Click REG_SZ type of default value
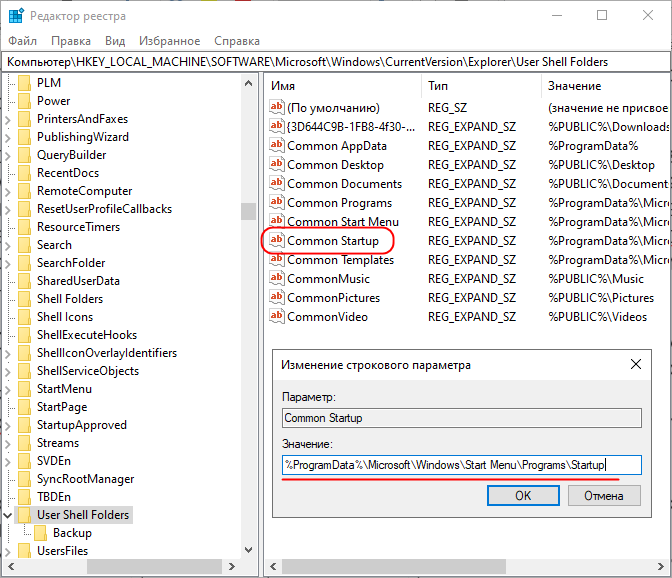This screenshot has height=578, width=672. 447,108
